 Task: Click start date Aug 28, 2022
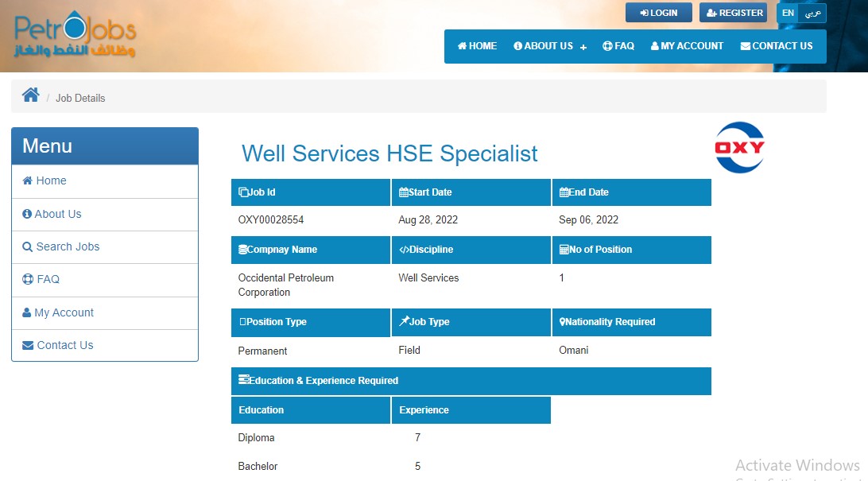[428, 219]
